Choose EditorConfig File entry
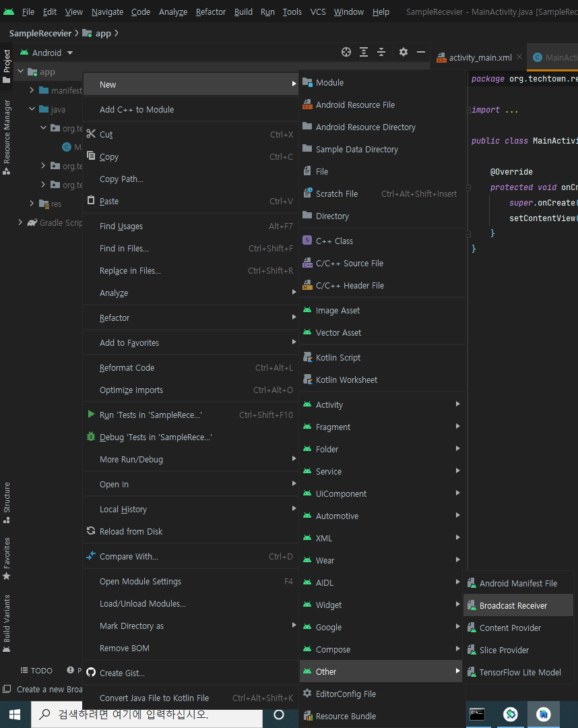Image resolution: width=578 pixels, height=728 pixels. pyautogui.click(x=381, y=694)
